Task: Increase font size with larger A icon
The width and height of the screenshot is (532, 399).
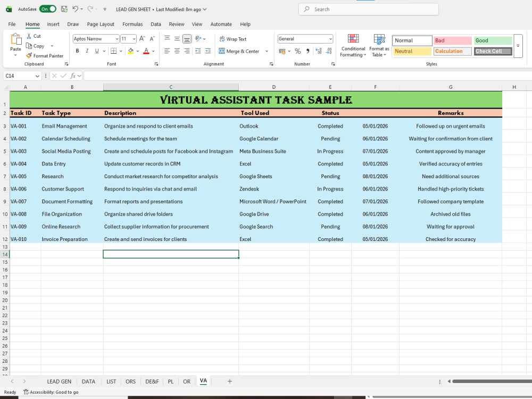Action: [142, 39]
